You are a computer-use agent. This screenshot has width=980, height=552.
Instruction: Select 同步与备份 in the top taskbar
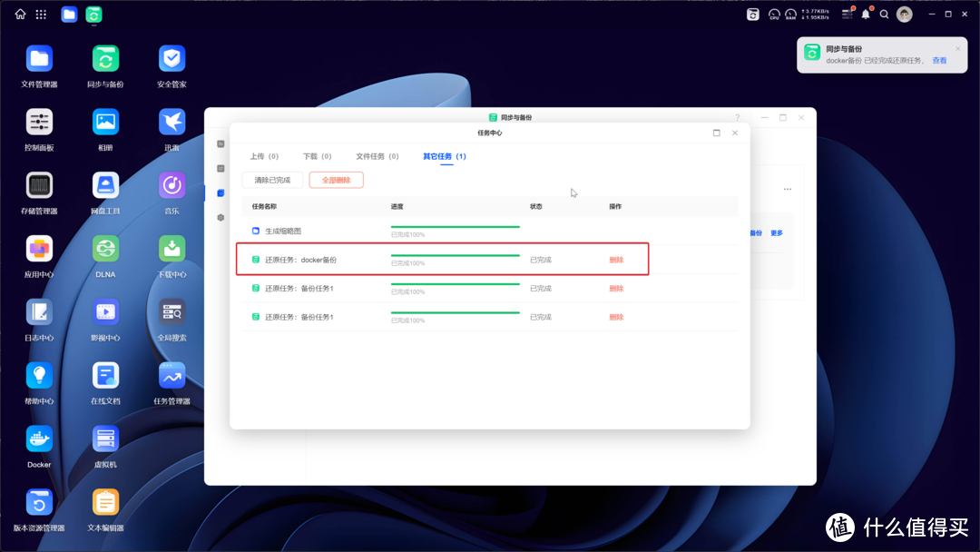point(93,14)
